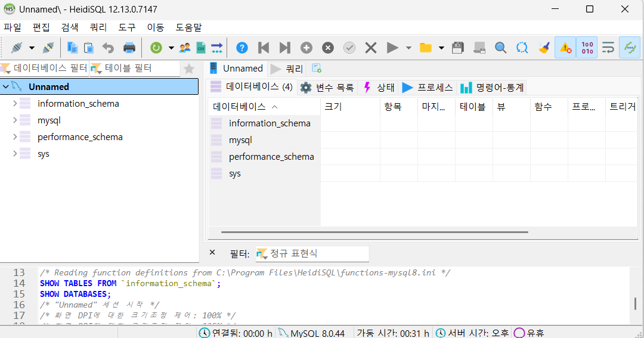
Task: Close the filter panel with X
Action: coord(212,252)
